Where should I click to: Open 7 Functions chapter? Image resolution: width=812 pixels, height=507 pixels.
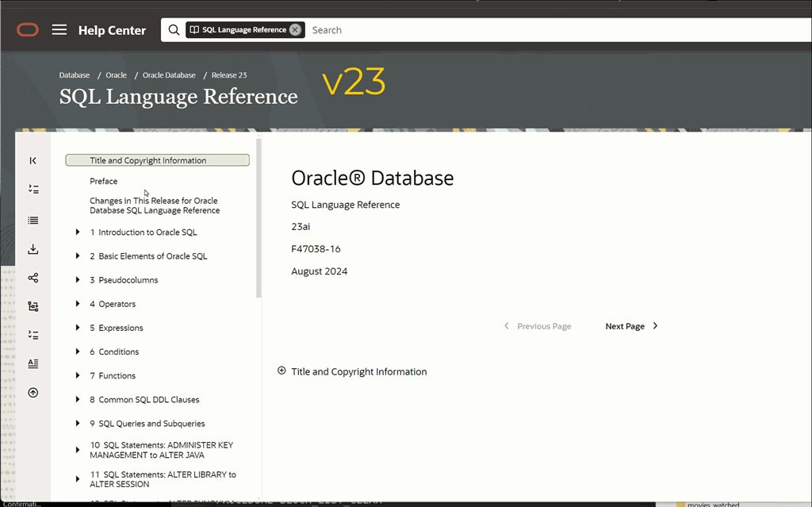click(113, 375)
